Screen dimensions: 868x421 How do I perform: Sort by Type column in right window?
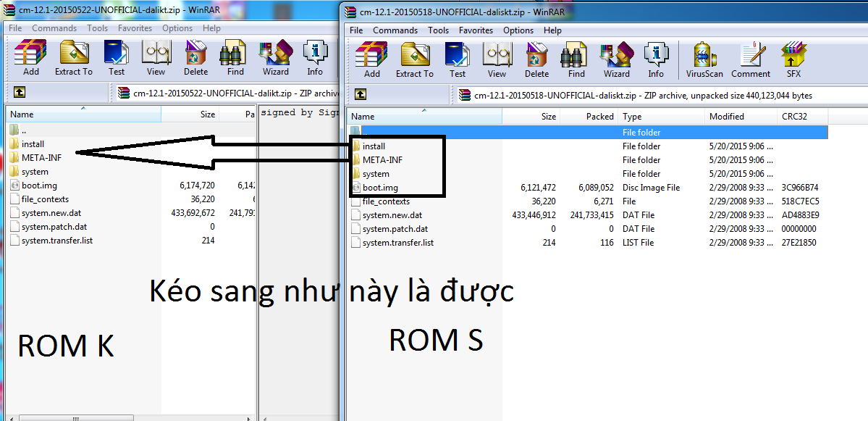click(x=662, y=117)
